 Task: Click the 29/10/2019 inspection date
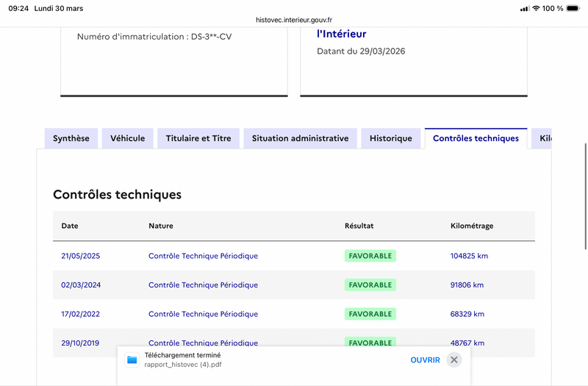[x=80, y=343]
